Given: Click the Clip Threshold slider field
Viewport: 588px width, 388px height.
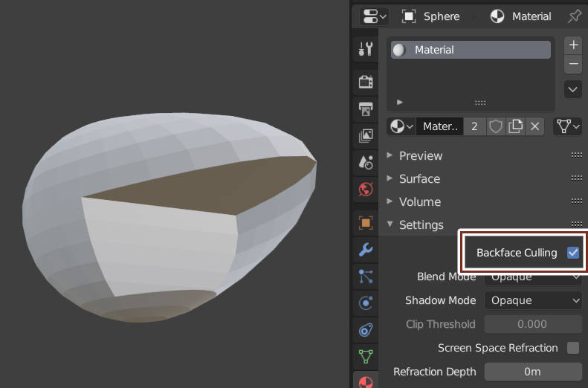Looking at the screenshot, I should coord(533,324).
